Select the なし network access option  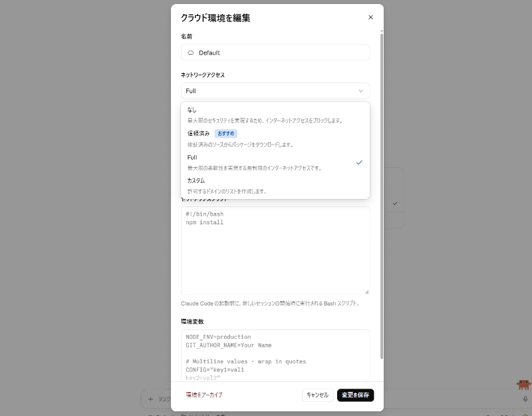pyautogui.click(x=275, y=114)
